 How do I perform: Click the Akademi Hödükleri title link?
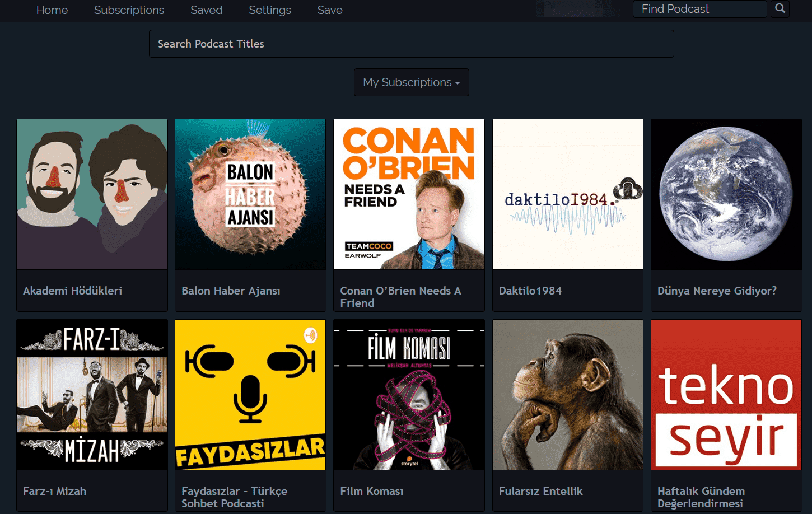(72, 291)
